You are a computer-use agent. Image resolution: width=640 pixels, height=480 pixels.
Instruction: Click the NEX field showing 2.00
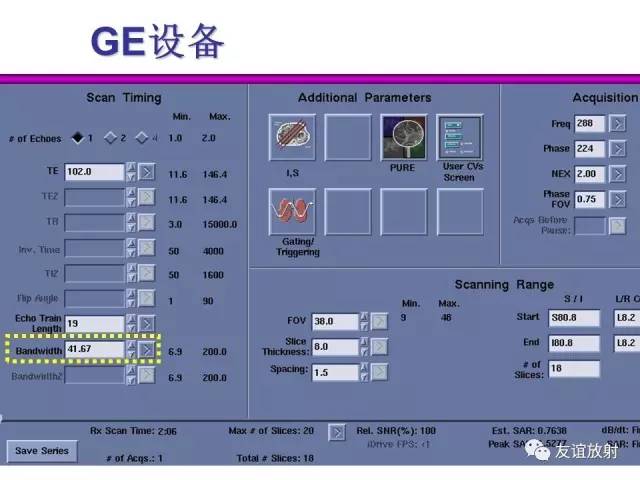[589, 174]
